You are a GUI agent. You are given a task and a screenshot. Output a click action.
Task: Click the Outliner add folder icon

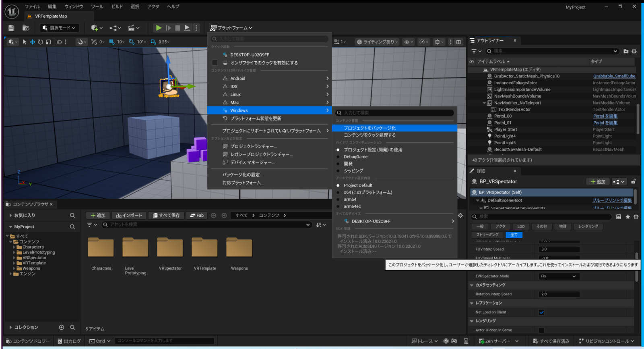(x=626, y=51)
